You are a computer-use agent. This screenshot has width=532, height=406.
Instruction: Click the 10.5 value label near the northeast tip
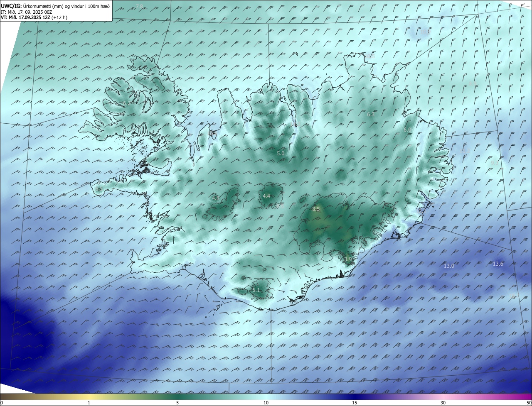370,56
